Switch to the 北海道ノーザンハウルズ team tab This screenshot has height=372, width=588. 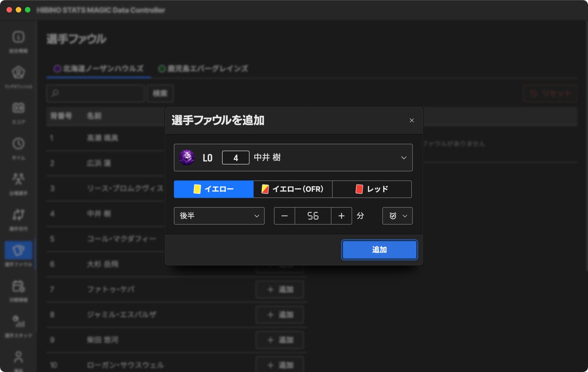pyautogui.click(x=99, y=69)
